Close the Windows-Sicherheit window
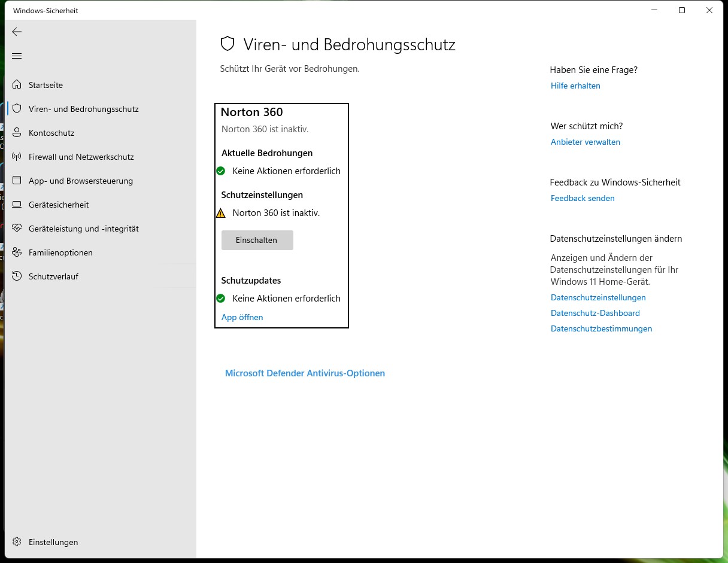Image resolution: width=728 pixels, height=563 pixels. click(x=709, y=10)
